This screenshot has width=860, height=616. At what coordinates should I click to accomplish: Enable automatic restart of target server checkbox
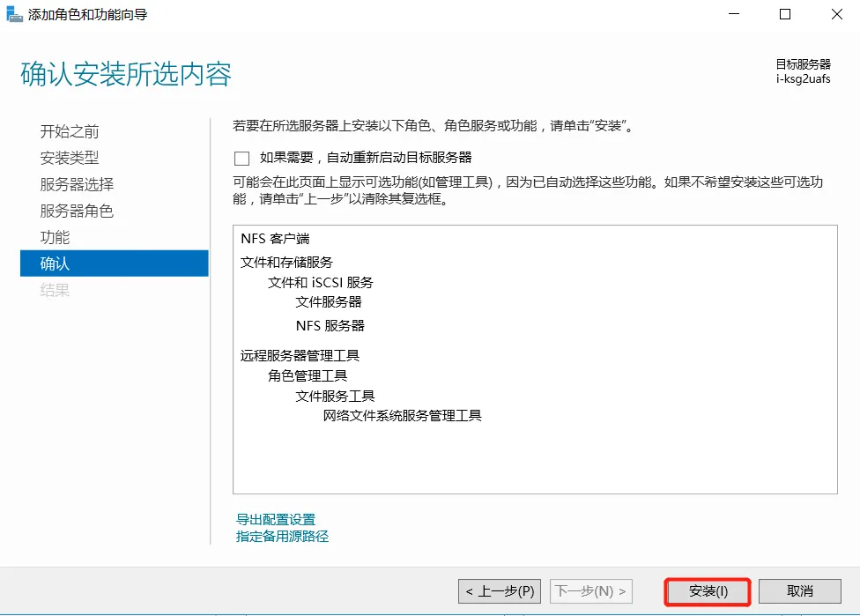pos(241,159)
